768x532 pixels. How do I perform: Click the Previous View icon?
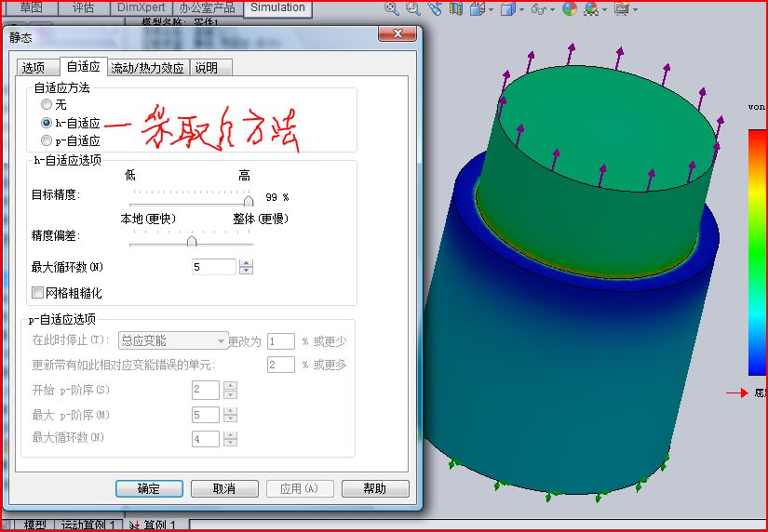click(435, 8)
